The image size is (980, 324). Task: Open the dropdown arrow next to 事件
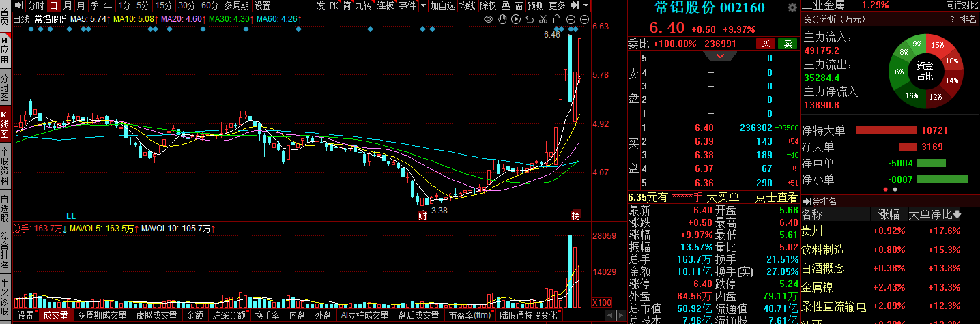coord(424,5)
